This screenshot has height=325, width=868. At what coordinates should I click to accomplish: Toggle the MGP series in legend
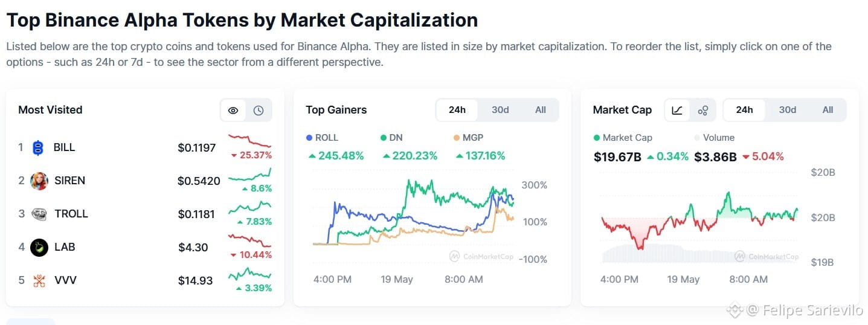468,138
